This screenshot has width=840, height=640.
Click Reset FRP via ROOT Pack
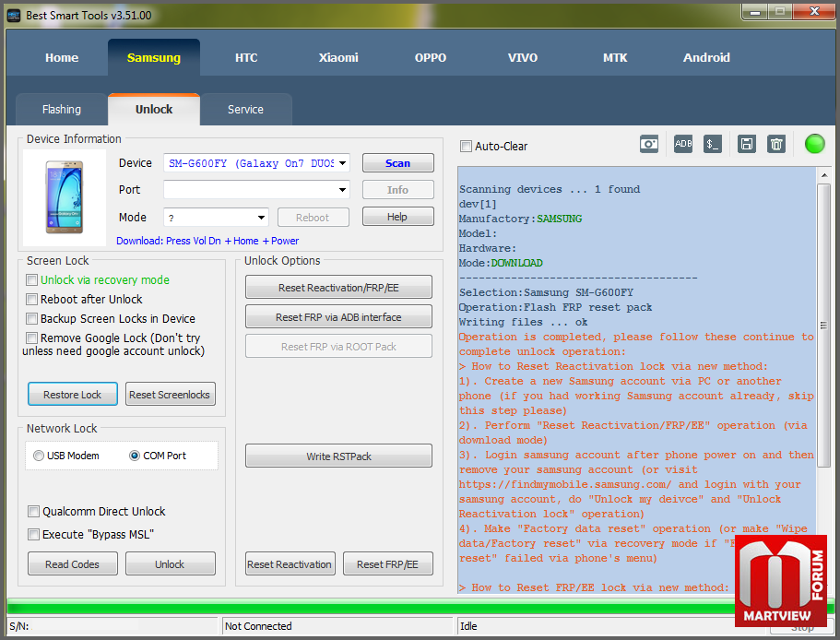[x=338, y=346]
